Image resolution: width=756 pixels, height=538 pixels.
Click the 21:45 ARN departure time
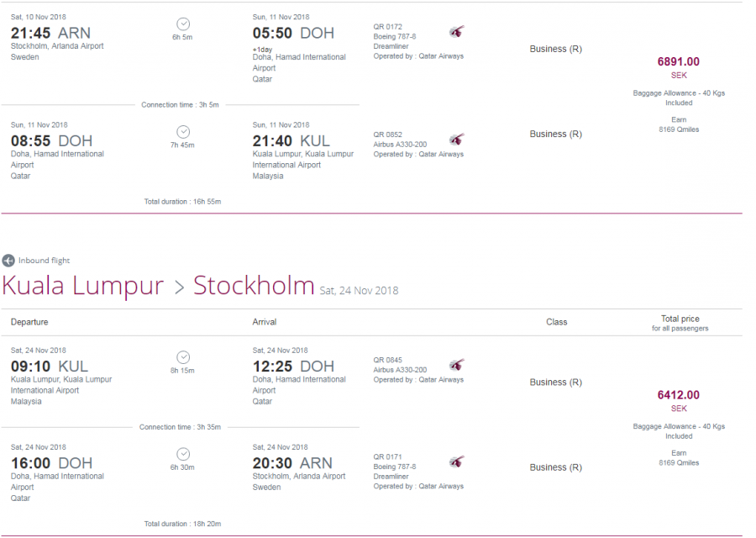click(50, 33)
